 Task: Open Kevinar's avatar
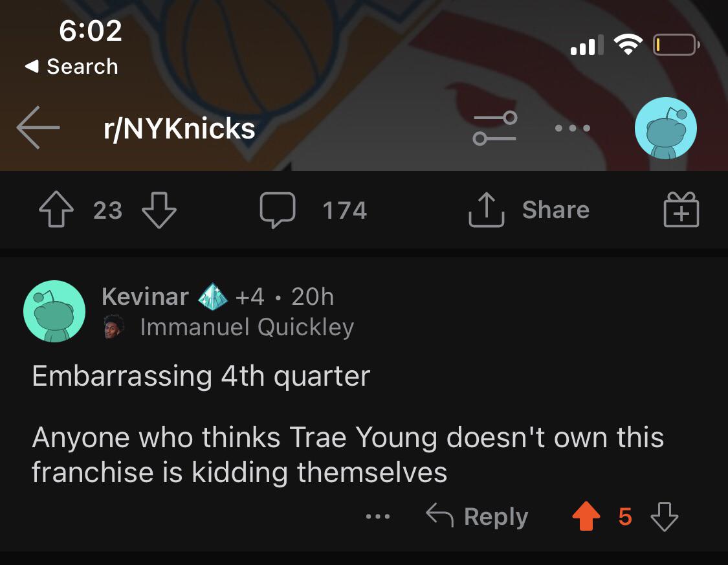(54, 311)
